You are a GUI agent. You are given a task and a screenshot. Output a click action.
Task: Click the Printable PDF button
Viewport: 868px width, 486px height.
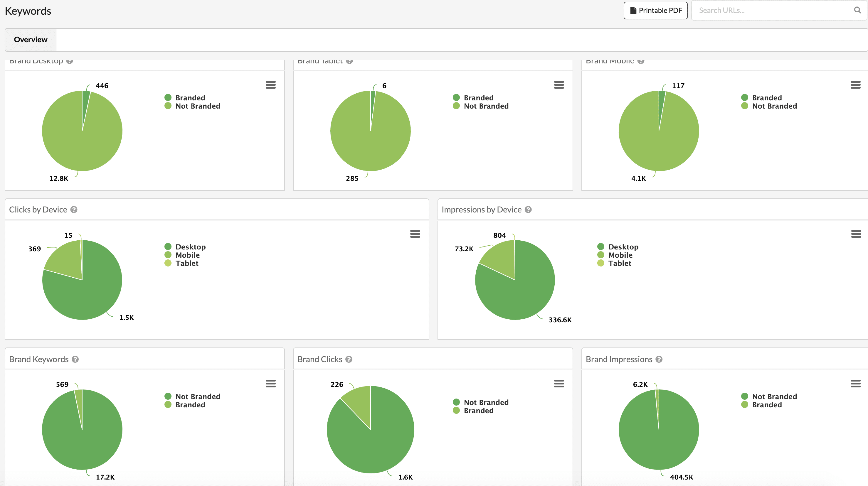click(x=655, y=11)
